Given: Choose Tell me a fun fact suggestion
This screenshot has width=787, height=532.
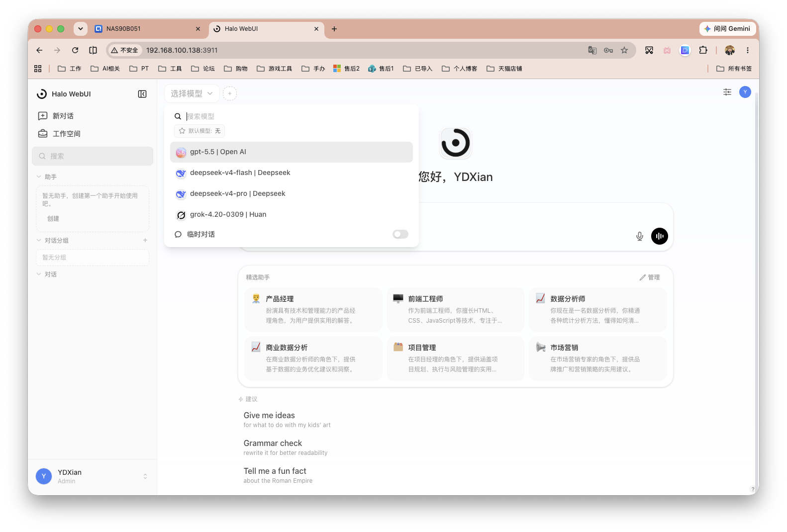Looking at the screenshot, I should (278, 475).
